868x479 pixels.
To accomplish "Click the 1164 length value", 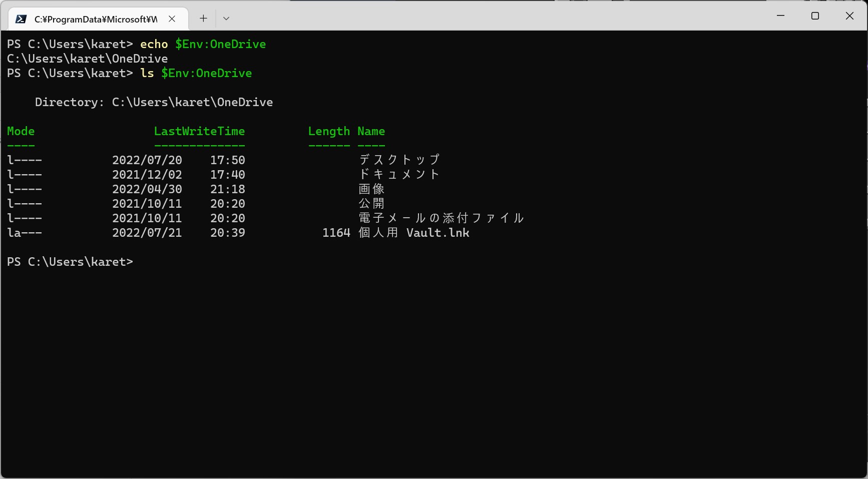I will 336,233.
